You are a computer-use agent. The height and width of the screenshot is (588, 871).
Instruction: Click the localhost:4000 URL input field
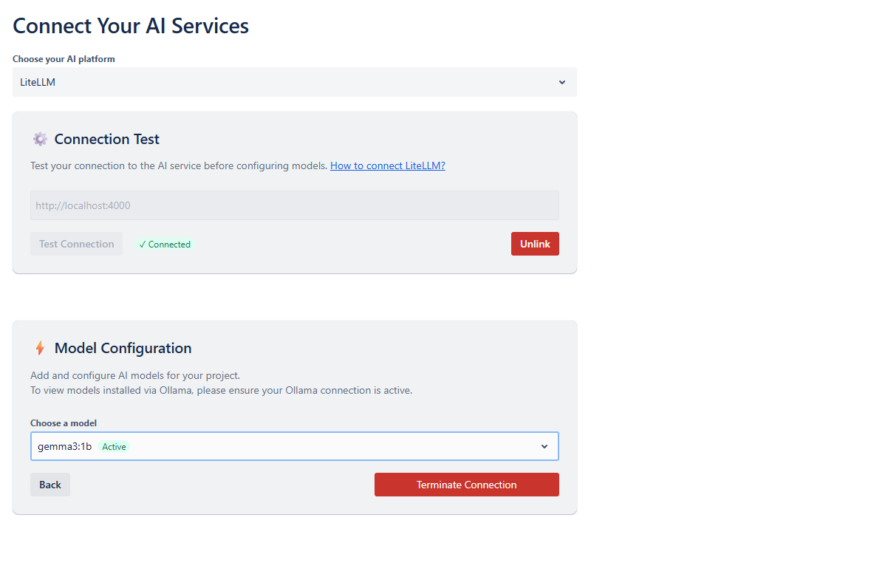(294, 205)
